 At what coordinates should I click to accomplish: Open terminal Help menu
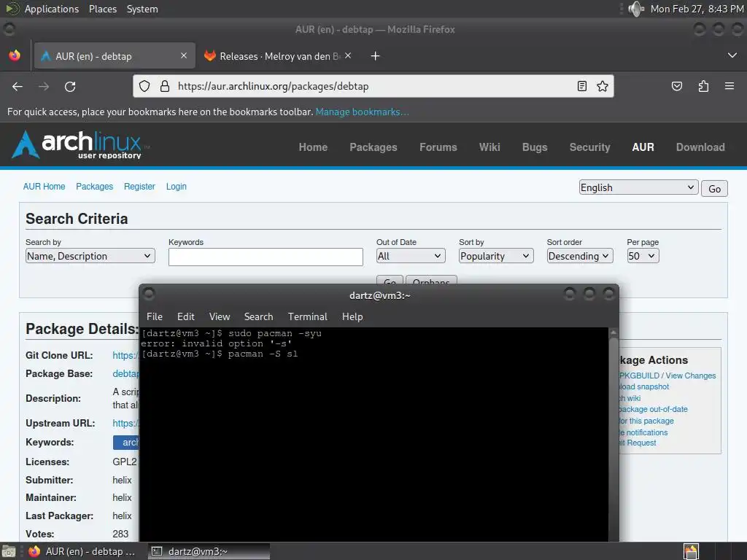(352, 316)
